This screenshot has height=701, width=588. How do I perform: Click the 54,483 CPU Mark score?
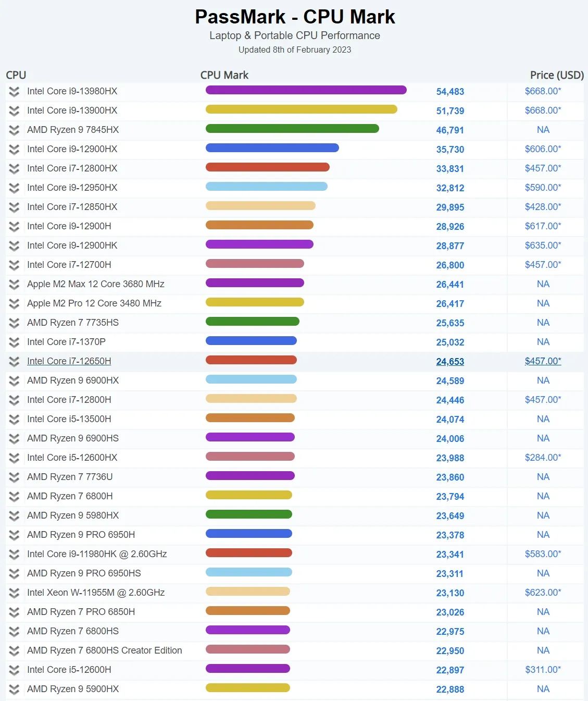click(x=450, y=92)
